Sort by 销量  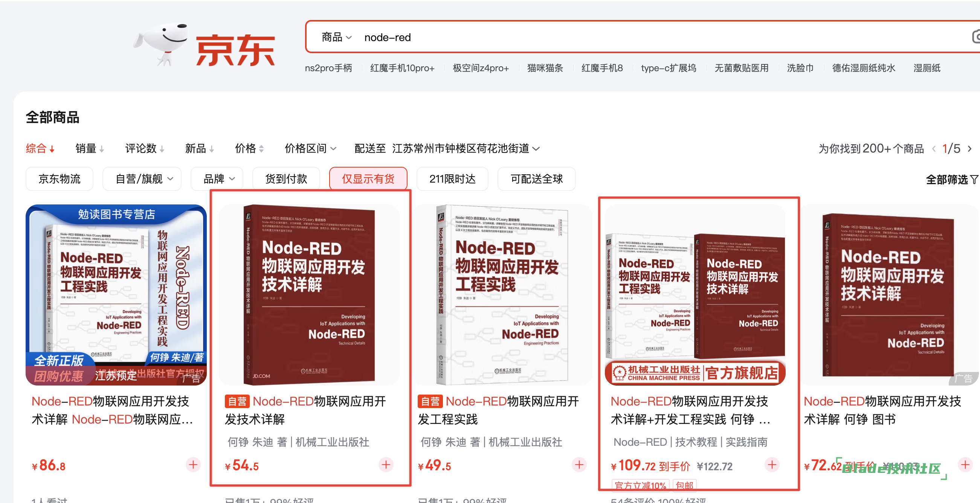pyautogui.click(x=89, y=149)
